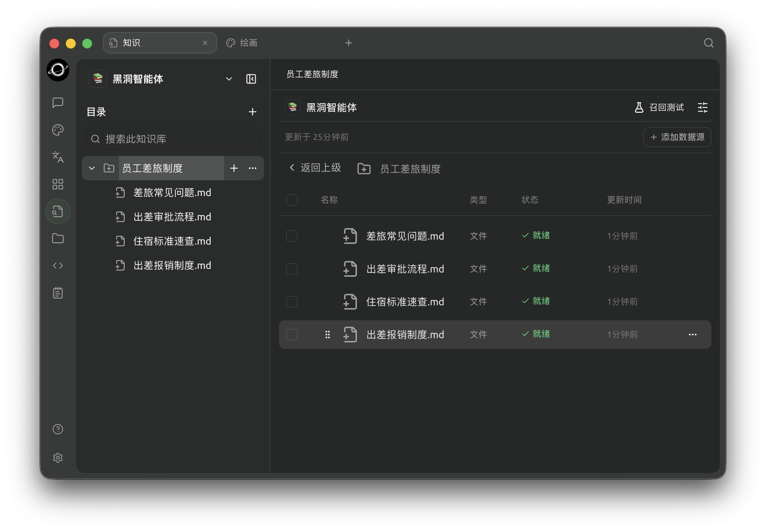
Task: Select 差旅常见问题.md in the directory tree
Action: click(x=173, y=193)
